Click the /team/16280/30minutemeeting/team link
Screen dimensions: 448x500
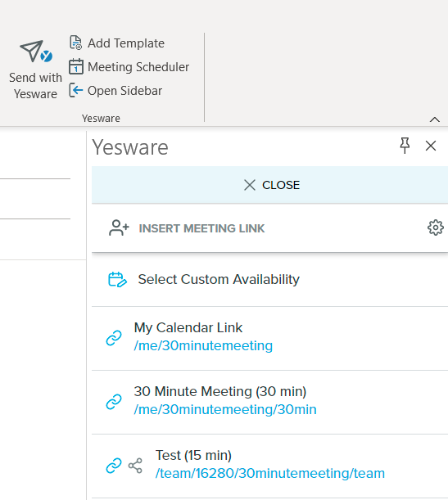pos(270,473)
